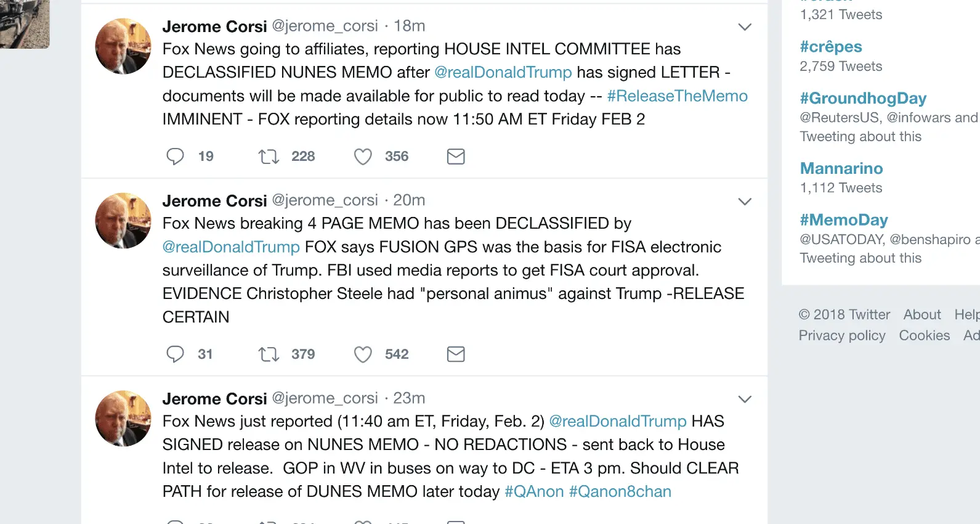The height and width of the screenshot is (524, 980).
Task: Open the options chevron on the 18m tweet
Action: coord(745,27)
